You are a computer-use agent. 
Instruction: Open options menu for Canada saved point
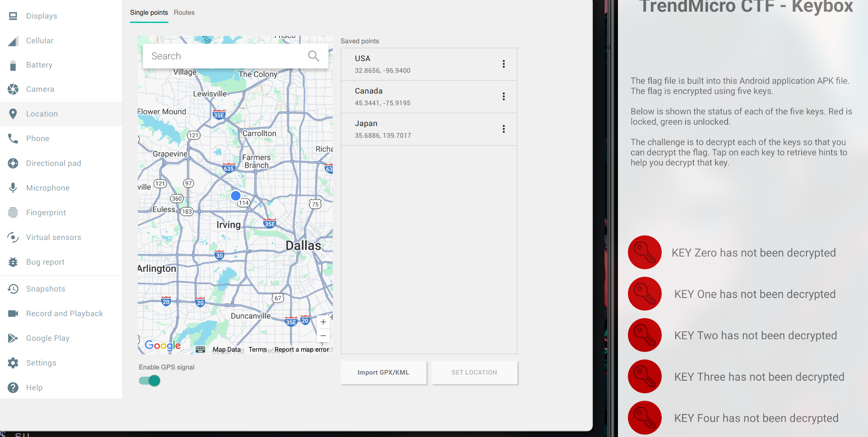tap(504, 97)
